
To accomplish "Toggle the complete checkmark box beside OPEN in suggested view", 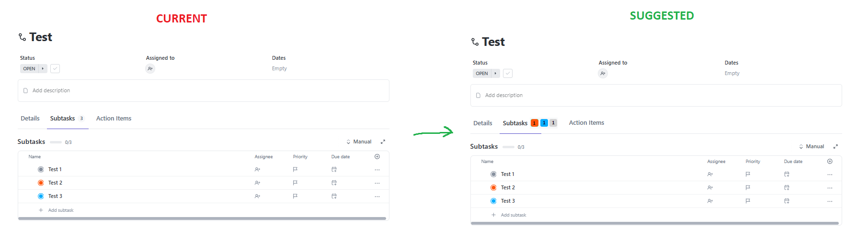I will pos(508,74).
